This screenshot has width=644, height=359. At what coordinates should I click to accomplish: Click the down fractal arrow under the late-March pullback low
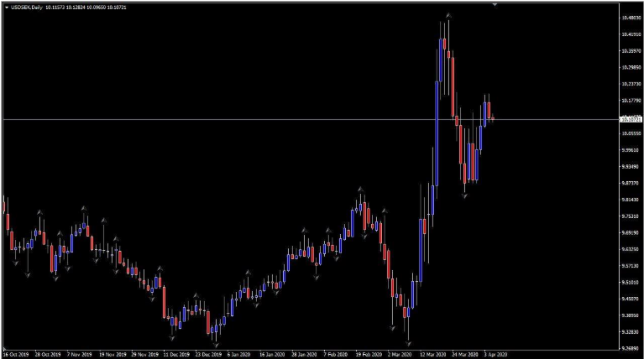click(465, 195)
